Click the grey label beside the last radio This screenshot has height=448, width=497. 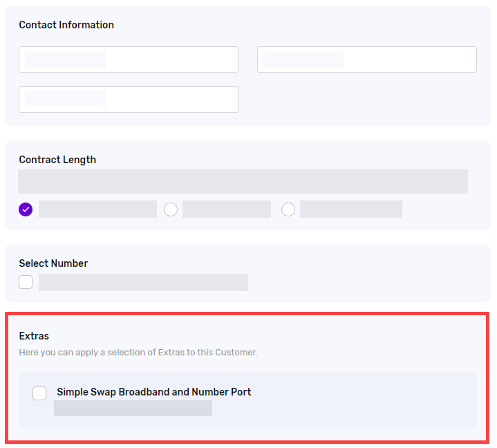coord(351,209)
